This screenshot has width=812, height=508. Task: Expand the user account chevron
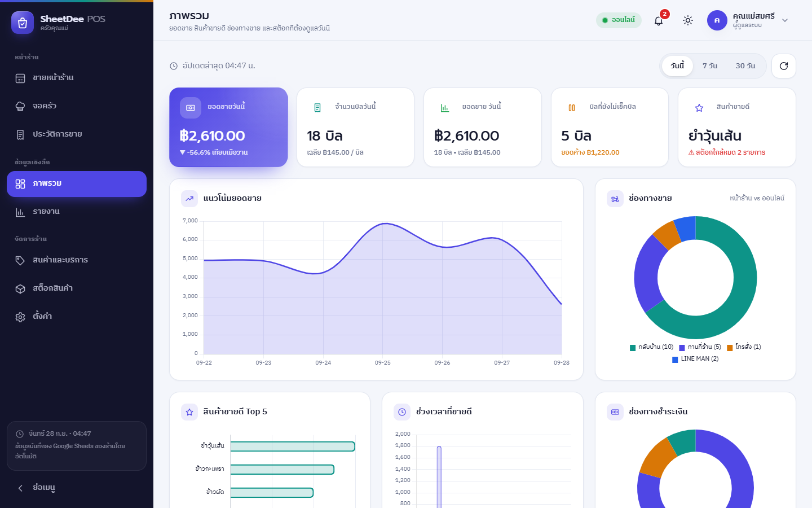coord(785,20)
